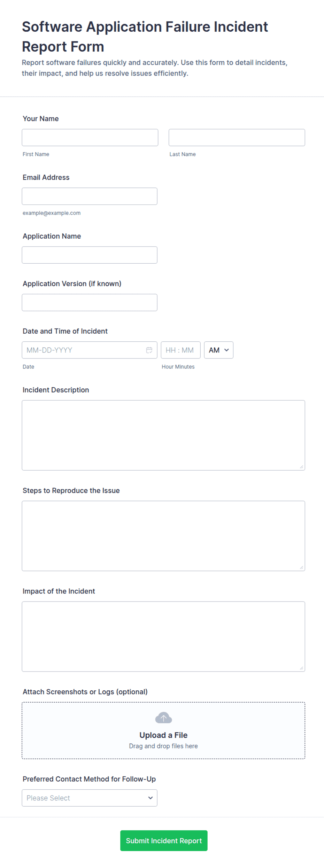The width and height of the screenshot is (324, 868).
Task: Click the Steps to Reproduce text area
Action: point(163,536)
